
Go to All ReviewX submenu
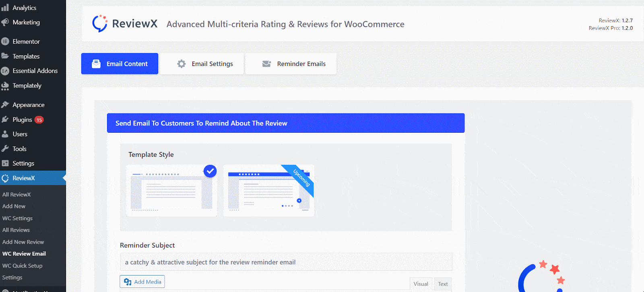[17, 194]
